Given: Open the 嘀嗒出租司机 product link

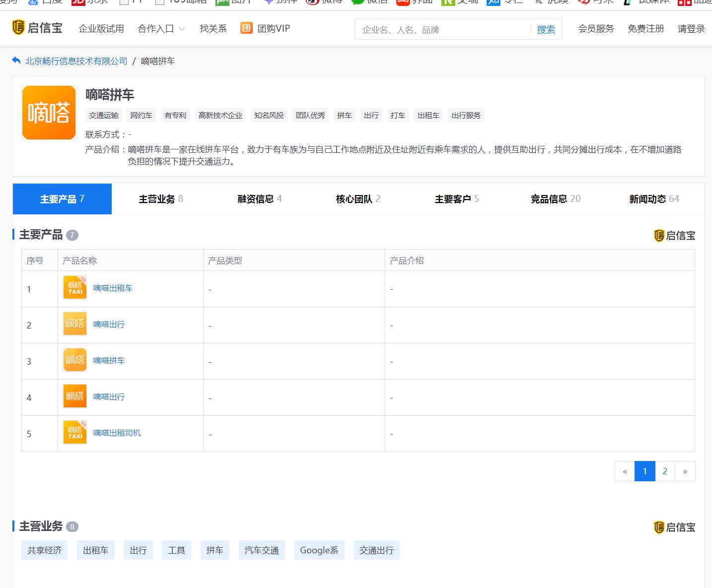Looking at the screenshot, I should pos(117,433).
